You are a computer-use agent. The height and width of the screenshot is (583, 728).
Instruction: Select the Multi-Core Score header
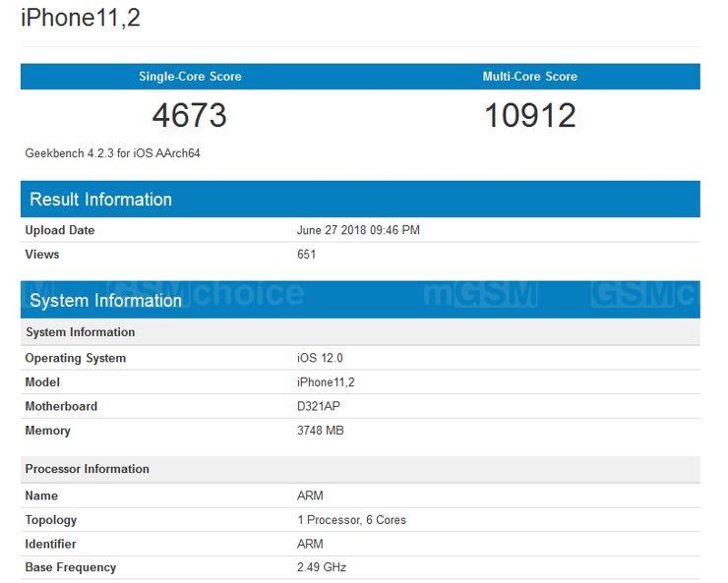click(529, 77)
